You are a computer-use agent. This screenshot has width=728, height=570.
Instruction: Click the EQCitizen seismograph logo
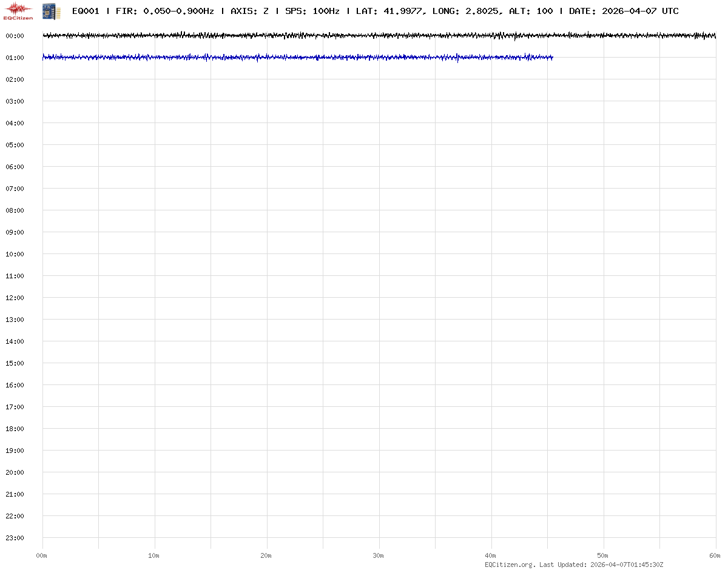[19, 10]
